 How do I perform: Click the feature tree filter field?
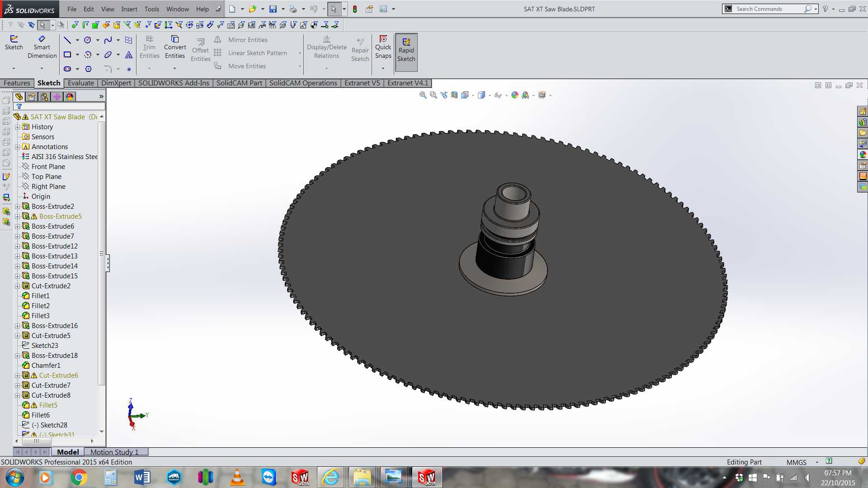[59, 107]
